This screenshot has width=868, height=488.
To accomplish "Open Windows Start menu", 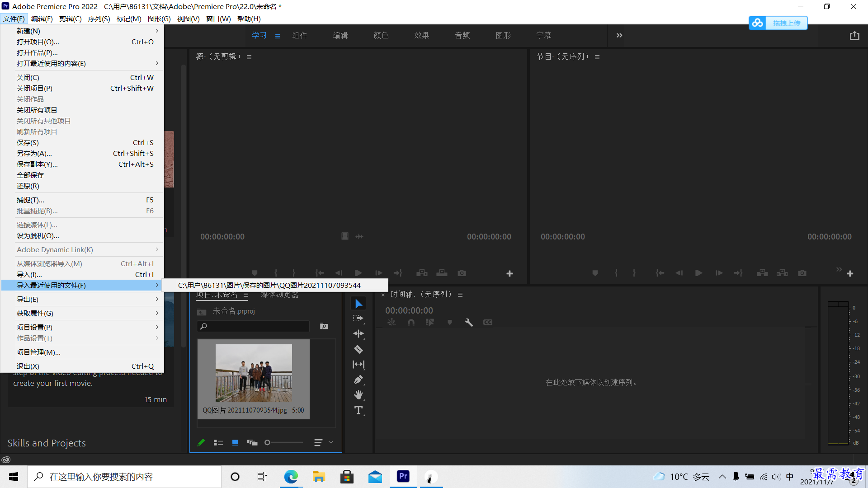I will [14, 477].
